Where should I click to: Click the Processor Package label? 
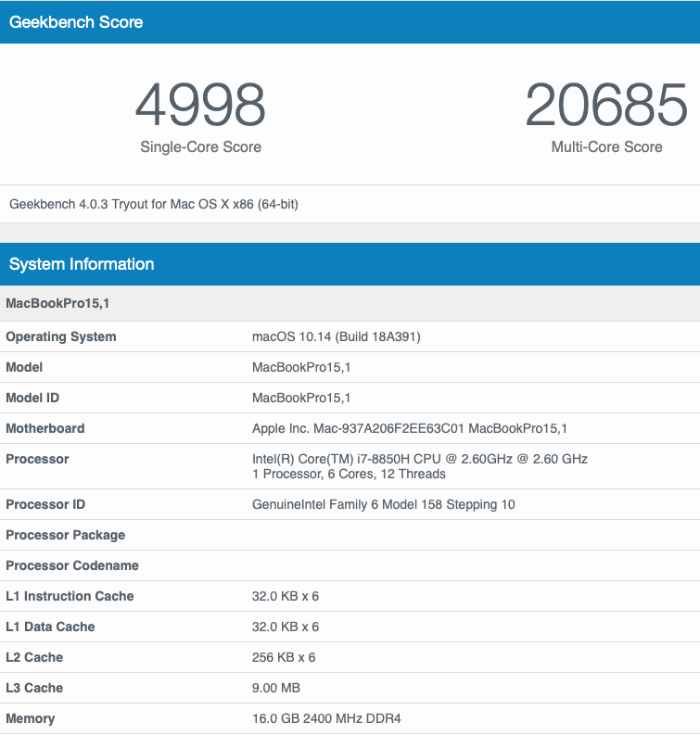65,535
